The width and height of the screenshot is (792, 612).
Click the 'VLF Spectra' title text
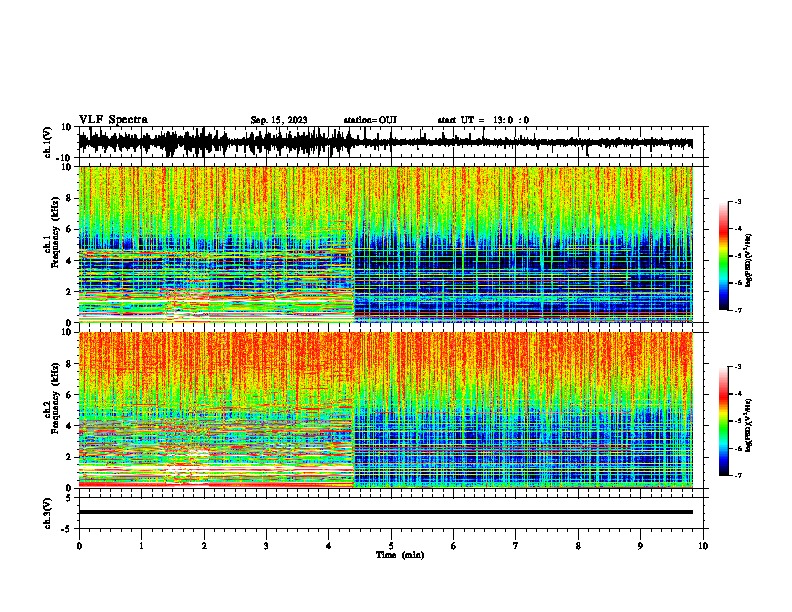pos(113,120)
